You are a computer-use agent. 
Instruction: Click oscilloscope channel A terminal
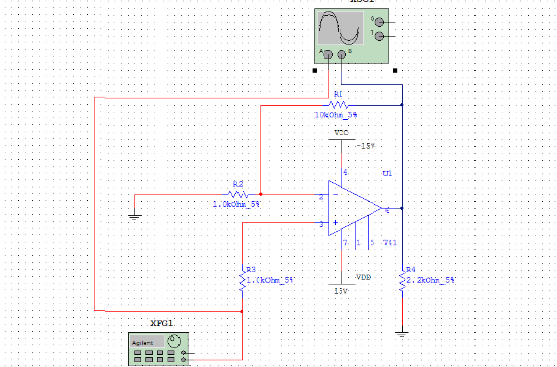pyautogui.click(x=328, y=55)
